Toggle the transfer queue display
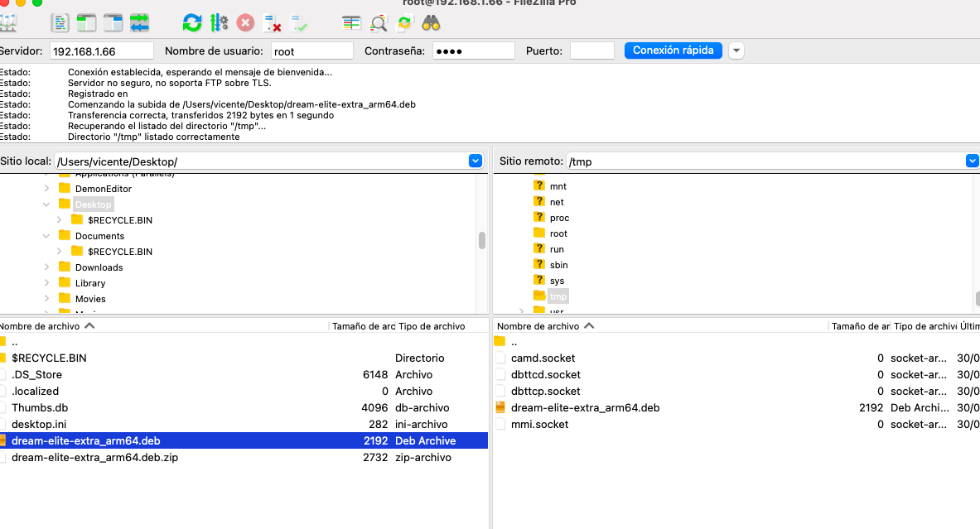This screenshot has width=980, height=529. (140, 23)
